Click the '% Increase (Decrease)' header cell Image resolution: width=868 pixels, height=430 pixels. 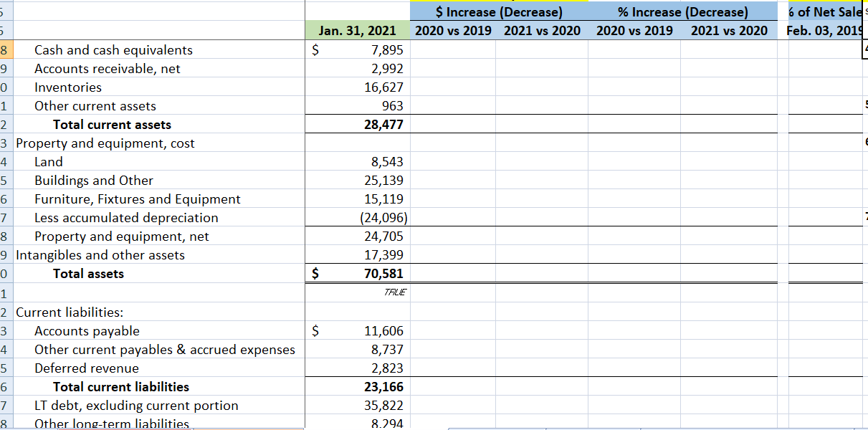point(682,11)
